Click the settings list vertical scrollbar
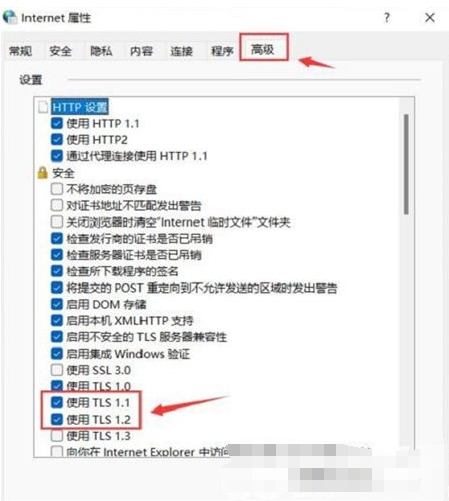Screen dimensions: 449x501 406,164
